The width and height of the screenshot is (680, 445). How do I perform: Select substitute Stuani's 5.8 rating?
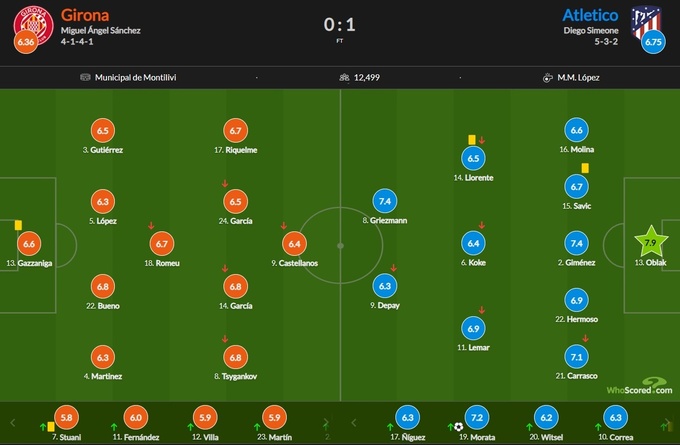click(67, 418)
